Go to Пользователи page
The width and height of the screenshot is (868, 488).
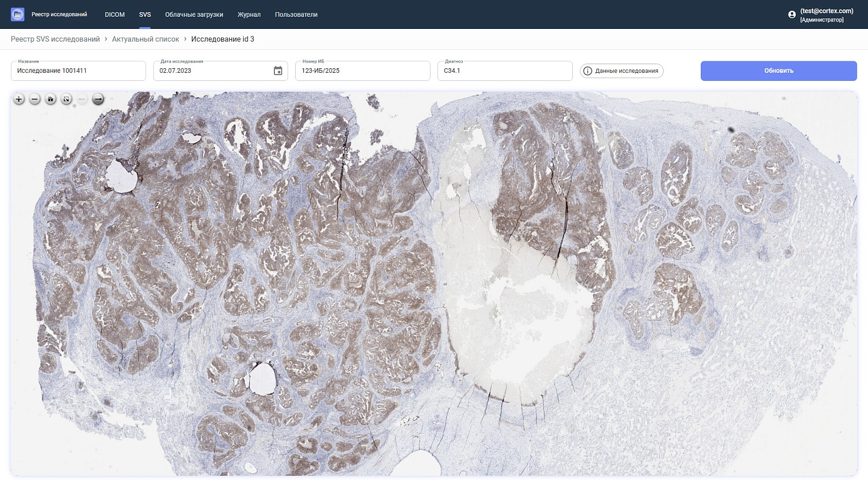pyautogui.click(x=296, y=14)
